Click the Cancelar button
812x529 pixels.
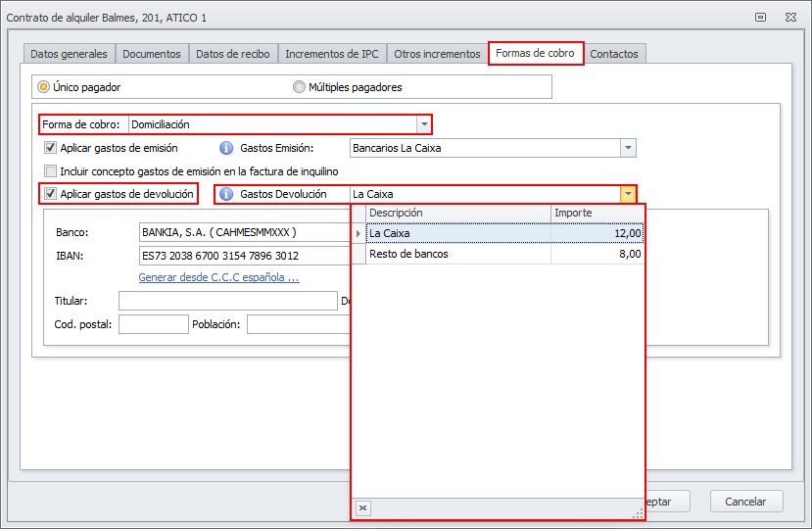745,502
